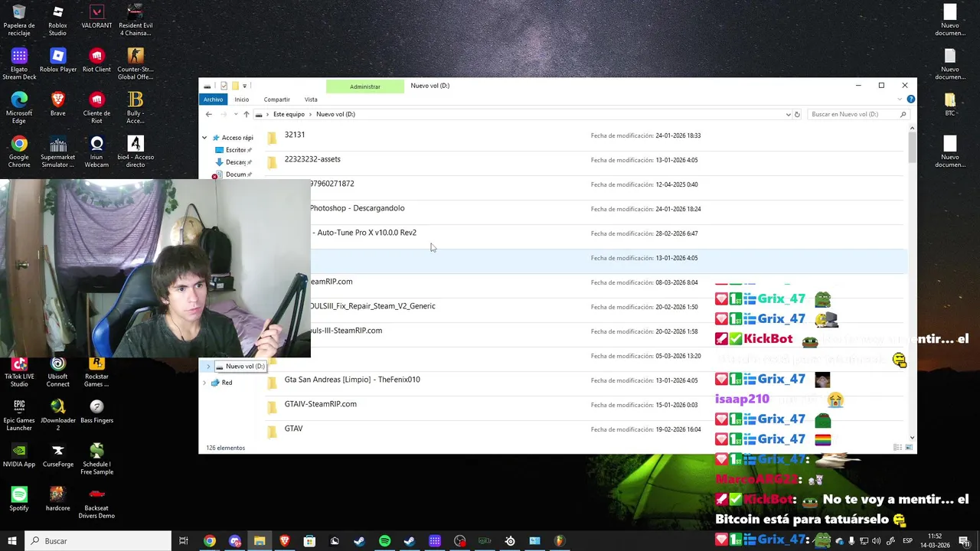The image size is (980, 551).
Task: Launch VALORANT from the desktop
Action: click(x=96, y=18)
